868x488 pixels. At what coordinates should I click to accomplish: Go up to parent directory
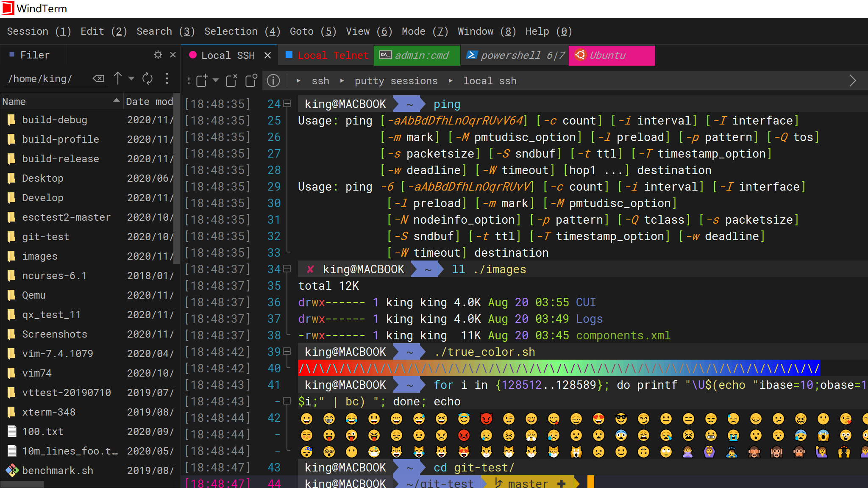(x=118, y=78)
